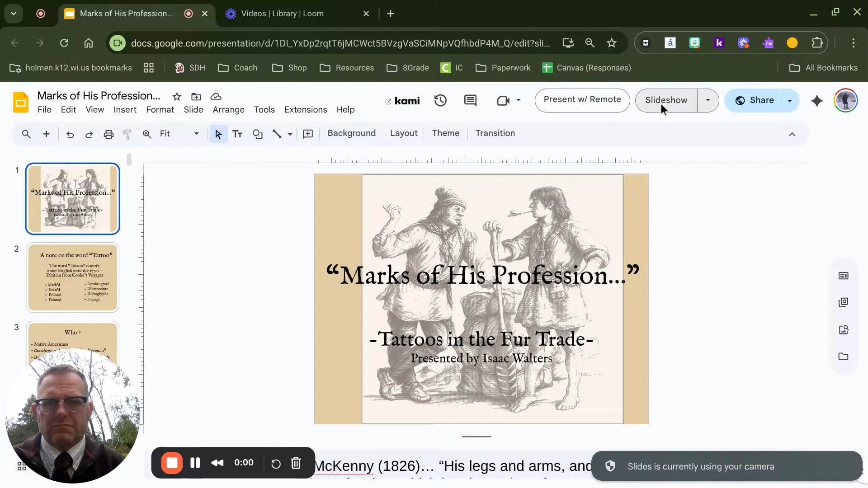Select the Text box tool
Viewport: 868px width, 488px height.
point(237,134)
